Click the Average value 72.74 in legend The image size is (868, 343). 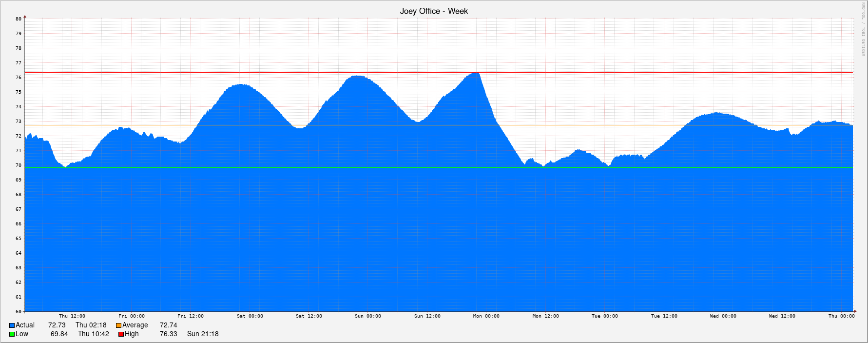coord(168,325)
